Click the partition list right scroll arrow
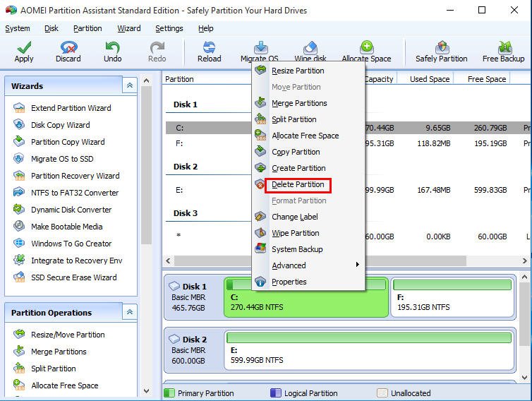 coord(525,261)
